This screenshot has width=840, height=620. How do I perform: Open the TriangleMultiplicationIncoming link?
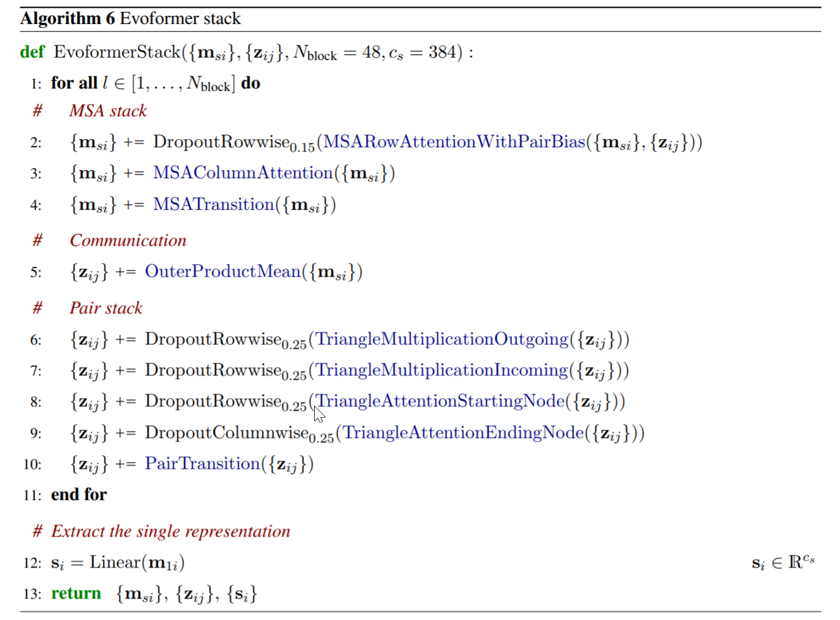click(442, 370)
